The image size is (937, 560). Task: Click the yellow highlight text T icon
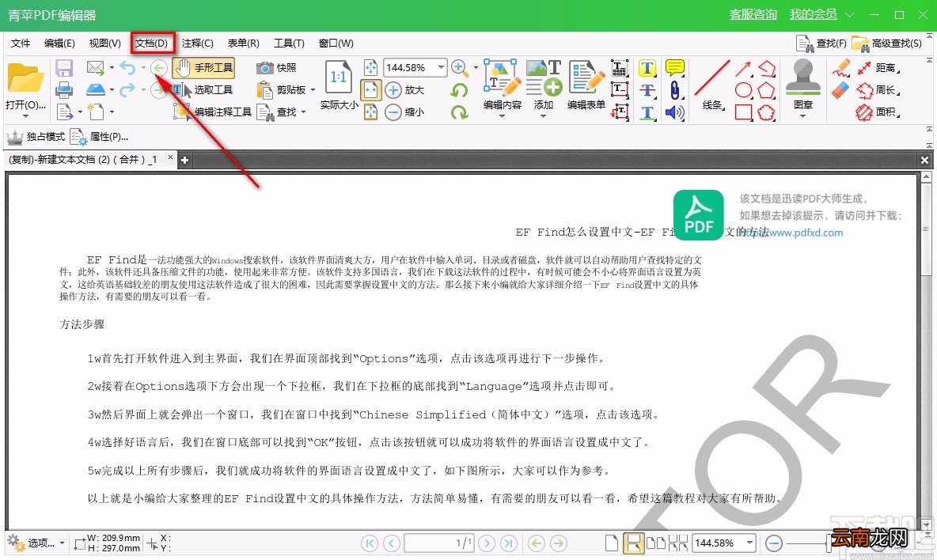pos(647,68)
